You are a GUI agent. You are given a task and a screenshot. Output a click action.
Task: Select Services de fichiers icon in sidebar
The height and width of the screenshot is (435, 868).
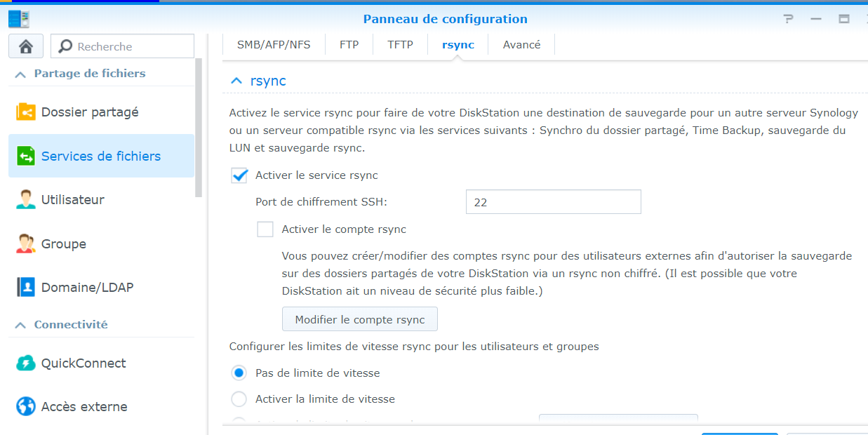click(x=26, y=156)
